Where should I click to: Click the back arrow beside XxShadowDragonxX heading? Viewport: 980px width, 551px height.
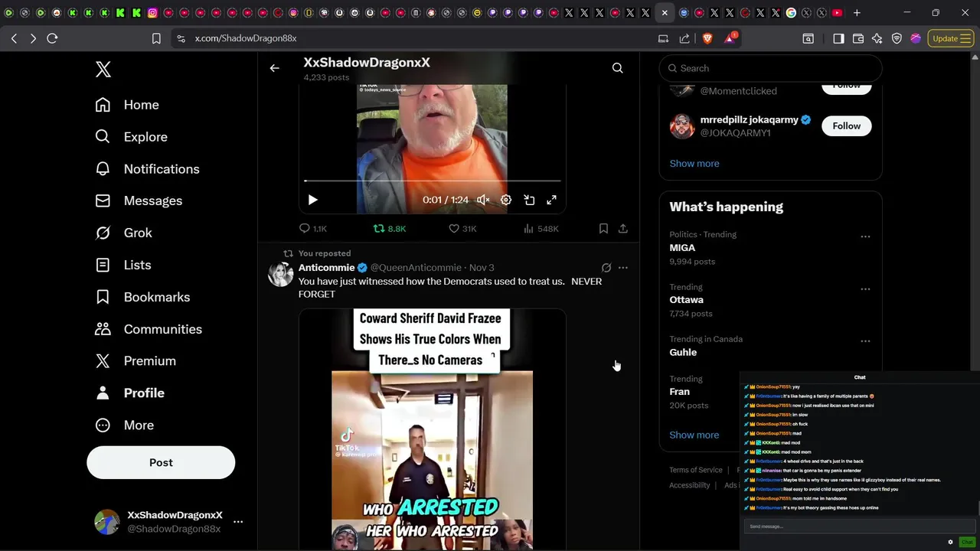[274, 68]
